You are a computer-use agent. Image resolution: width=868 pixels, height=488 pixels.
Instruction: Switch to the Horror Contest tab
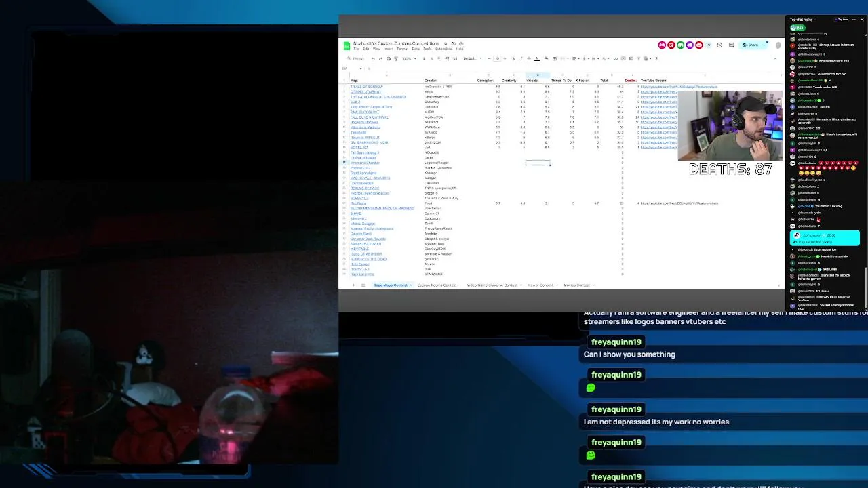[x=540, y=285]
